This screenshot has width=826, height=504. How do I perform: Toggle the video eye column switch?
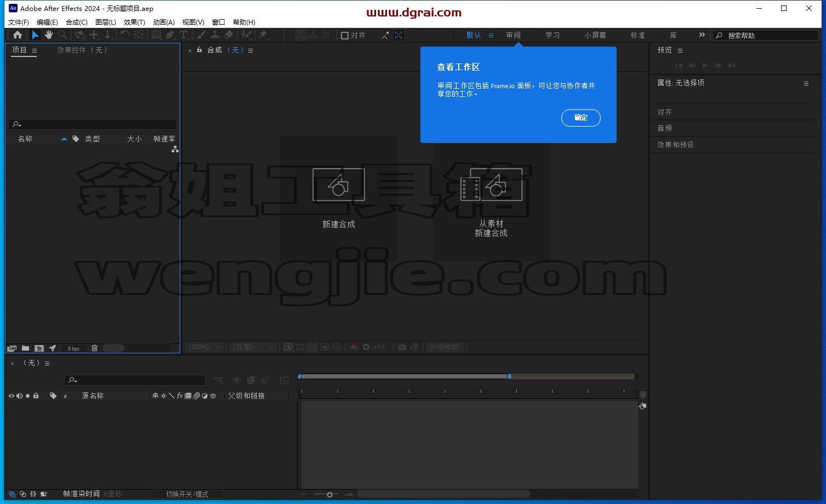pyautogui.click(x=11, y=396)
